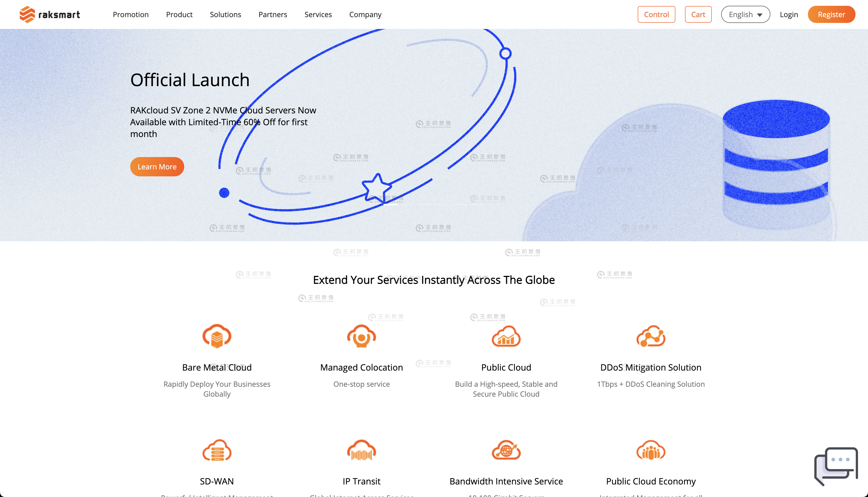Image resolution: width=868 pixels, height=497 pixels.
Task: Click the Bare Metal Cloud icon
Action: tap(217, 336)
